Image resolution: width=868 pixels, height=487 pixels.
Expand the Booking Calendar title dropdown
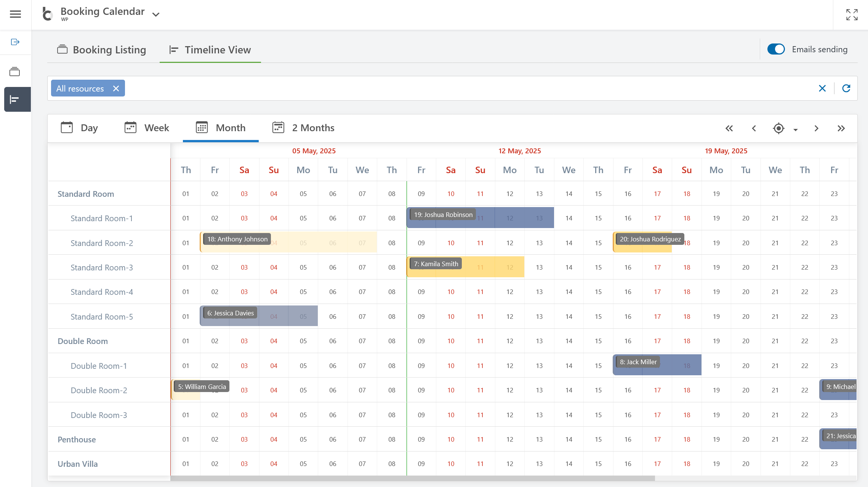[x=155, y=14]
